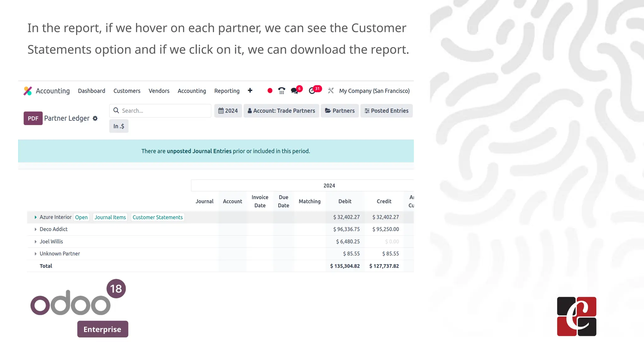The width and height of the screenshot is (644, 362).
Task: Expand the Azure Interior row
Action: click(36, 217)
